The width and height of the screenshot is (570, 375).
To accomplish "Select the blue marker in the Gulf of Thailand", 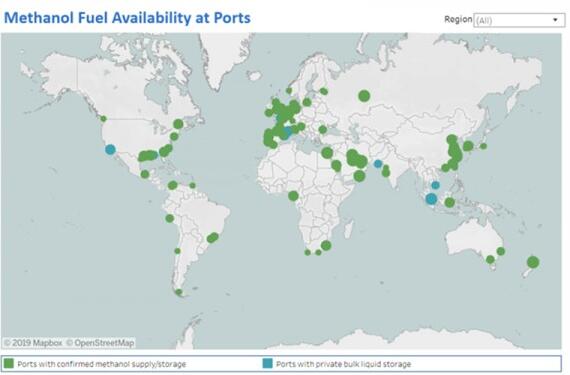I will coord(435,185).
